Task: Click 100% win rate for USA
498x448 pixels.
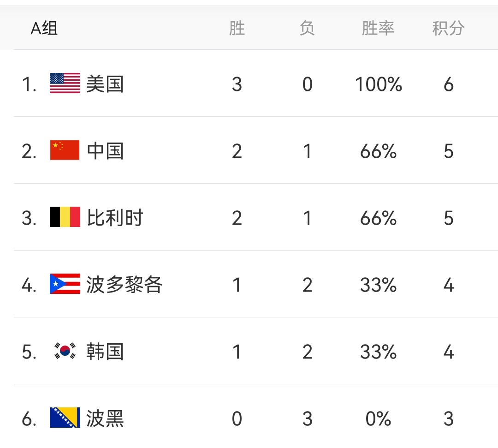Action: [378, 84]
